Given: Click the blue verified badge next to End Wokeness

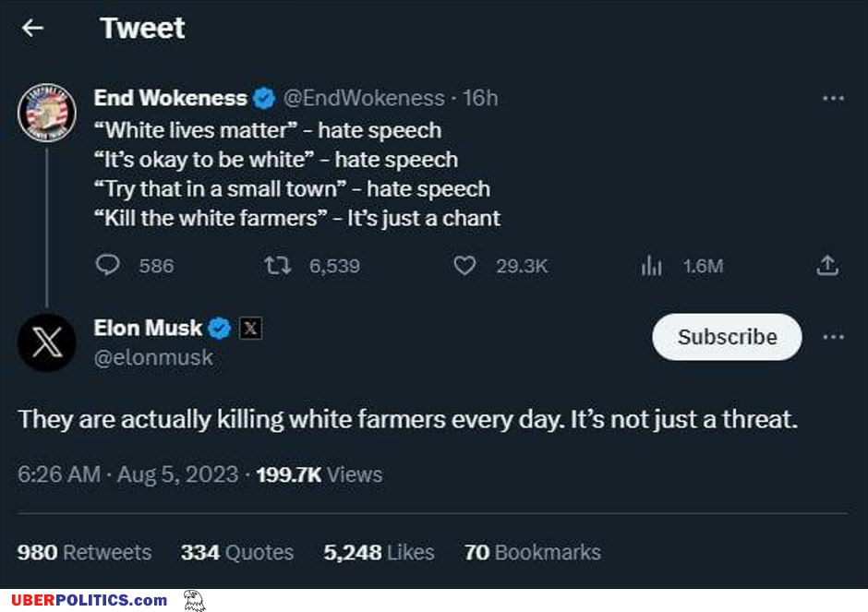Looking at the screenshot, I should (x=264, y=99).
